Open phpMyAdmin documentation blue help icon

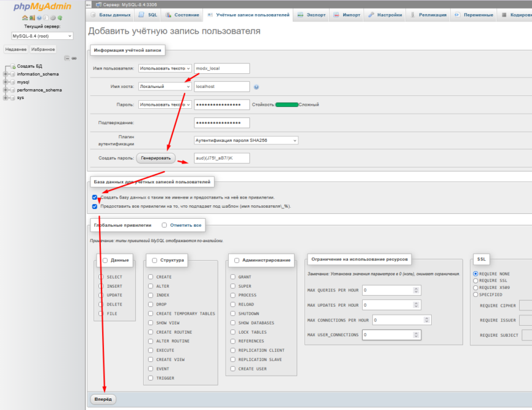tap(39, 18)
